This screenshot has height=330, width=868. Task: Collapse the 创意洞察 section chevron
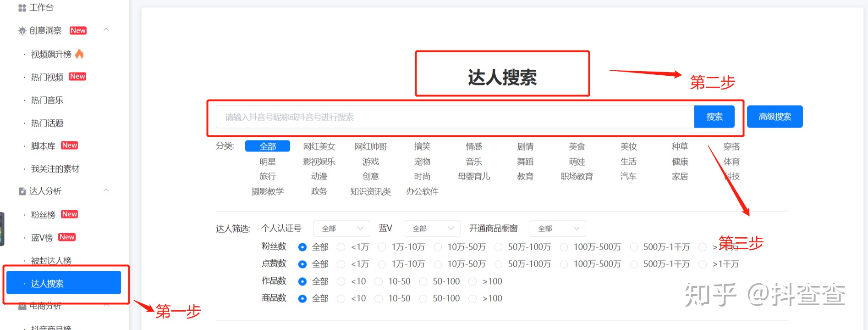click(106, 30)
